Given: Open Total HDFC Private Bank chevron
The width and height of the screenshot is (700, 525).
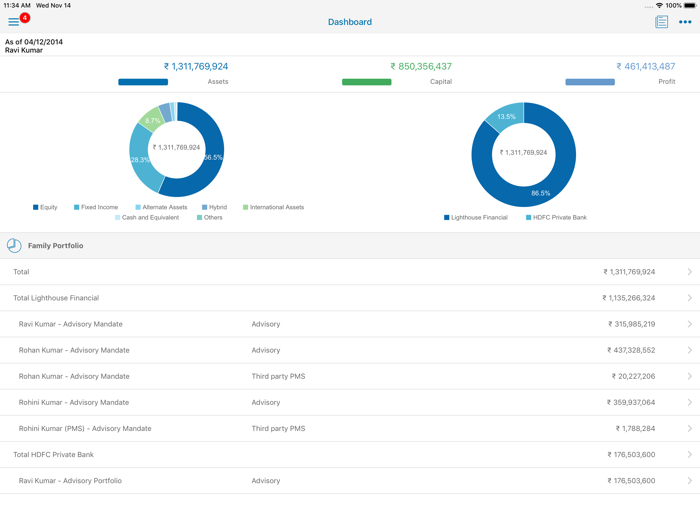Looking at the screenshot, I should click(x=689, y=455).
